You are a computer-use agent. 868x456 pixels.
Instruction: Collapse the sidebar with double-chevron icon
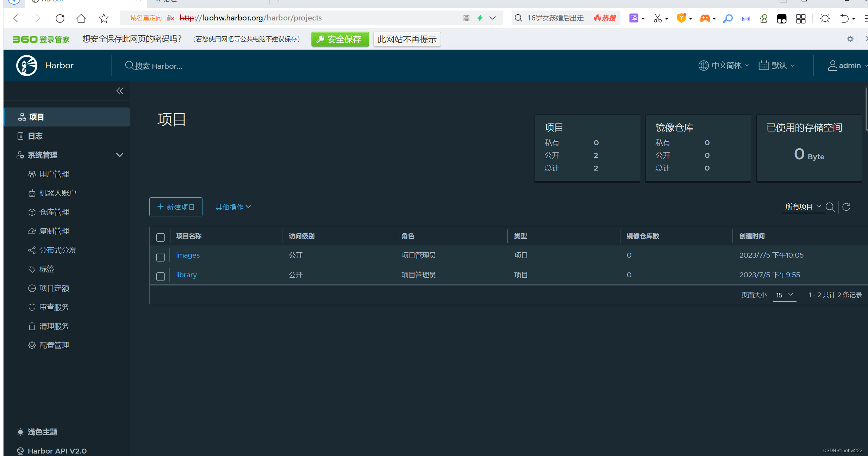tap(120, 91)
